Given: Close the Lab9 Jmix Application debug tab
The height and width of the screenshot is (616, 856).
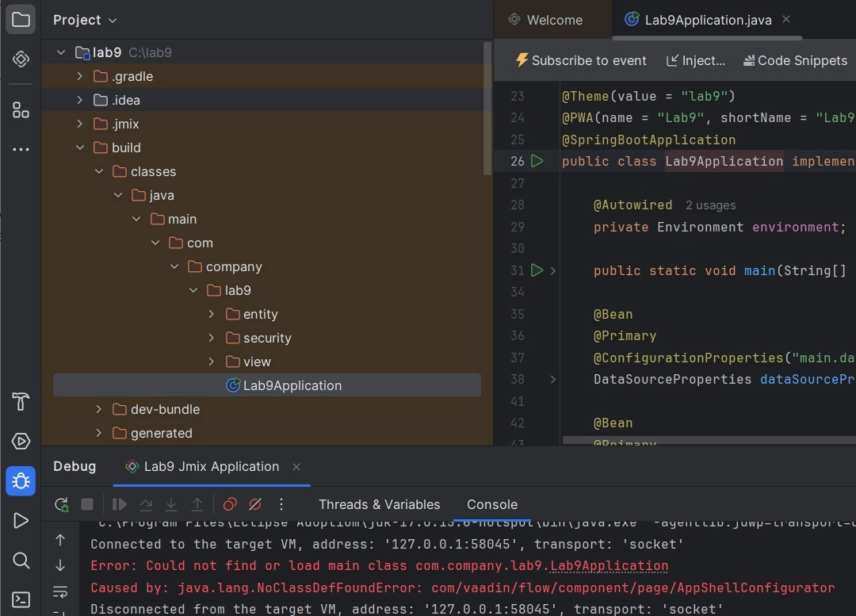Looking at the screenshot, I should pos(296,467).
